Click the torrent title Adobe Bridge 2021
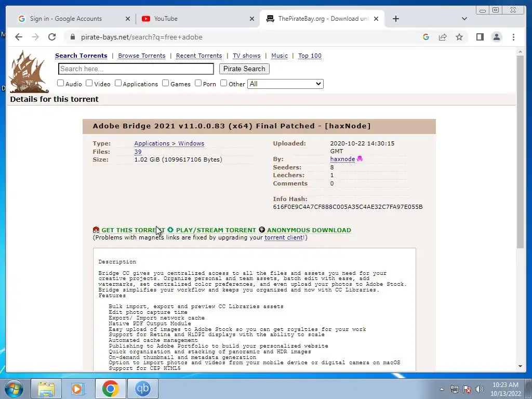Screen dimensions: 532x399 tap(232, 126)
